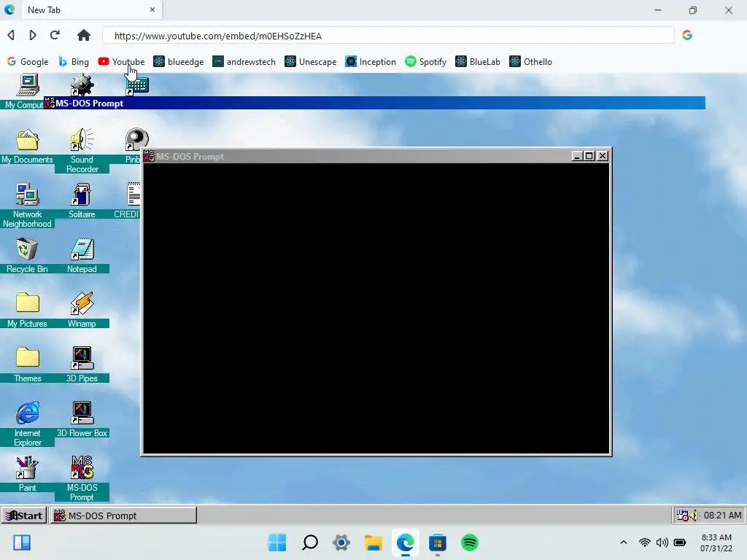
Task: Open the Inception bookmark
Action: point(371,62)
